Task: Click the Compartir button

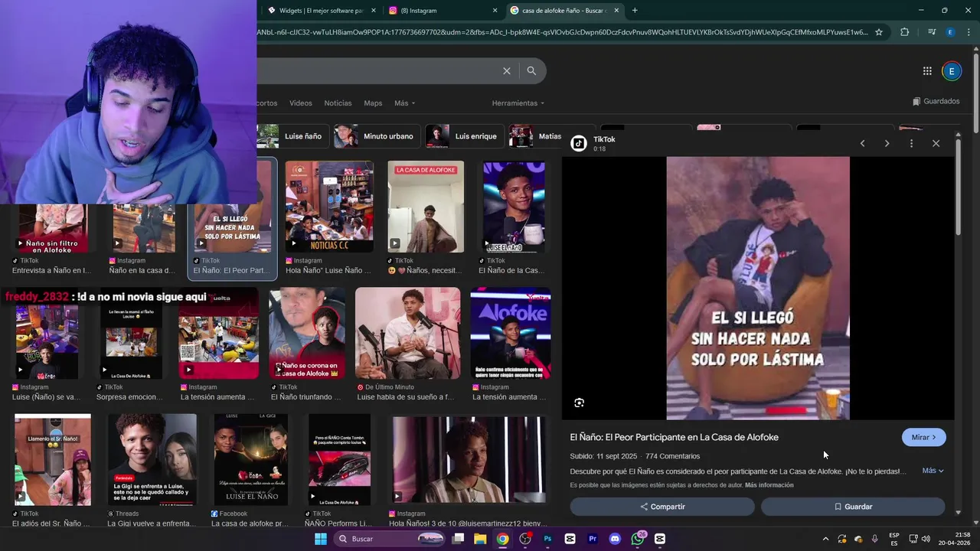Action: pos(662,507)
